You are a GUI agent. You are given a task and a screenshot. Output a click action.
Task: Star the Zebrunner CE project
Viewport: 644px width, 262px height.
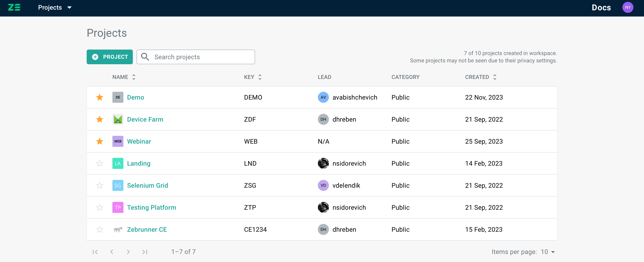[x=100, y=229]
